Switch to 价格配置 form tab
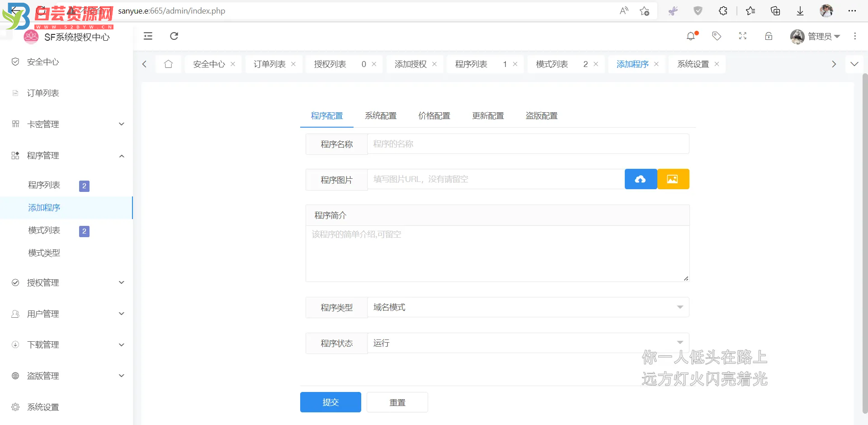This screenshot has width=868, height=425. [434, 116]
